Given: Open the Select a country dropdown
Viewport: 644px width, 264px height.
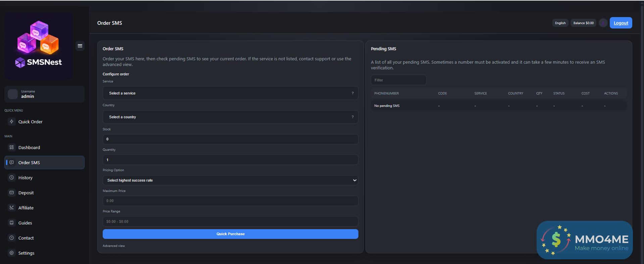Looking at the screenshot, I should pyautogui.click(x=230, y=117).
